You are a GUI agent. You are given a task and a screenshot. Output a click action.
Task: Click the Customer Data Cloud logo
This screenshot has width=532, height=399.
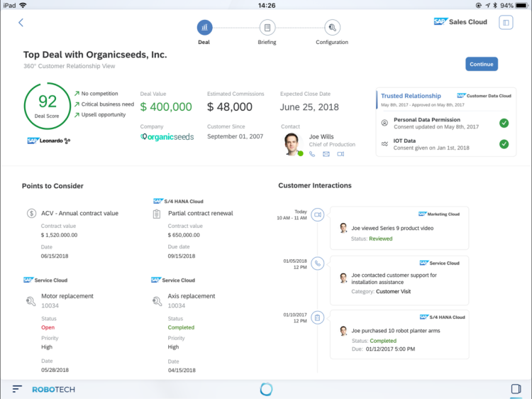point(484,96)
